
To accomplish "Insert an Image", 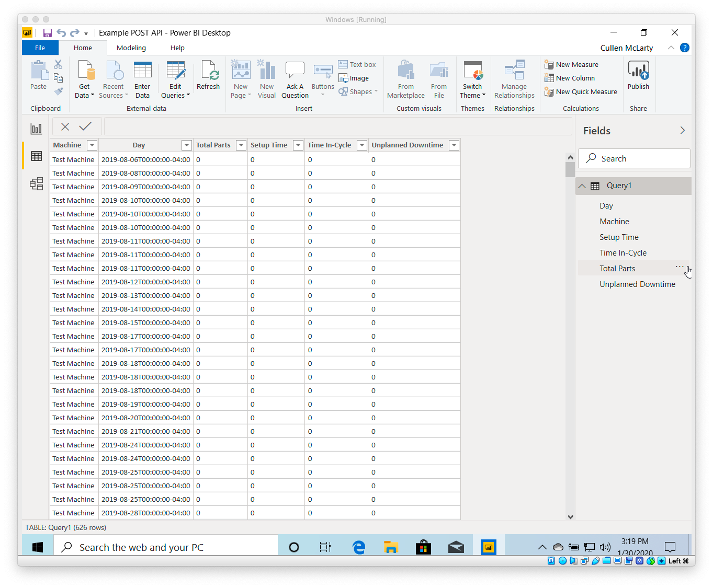I will (x=354, y=78).
